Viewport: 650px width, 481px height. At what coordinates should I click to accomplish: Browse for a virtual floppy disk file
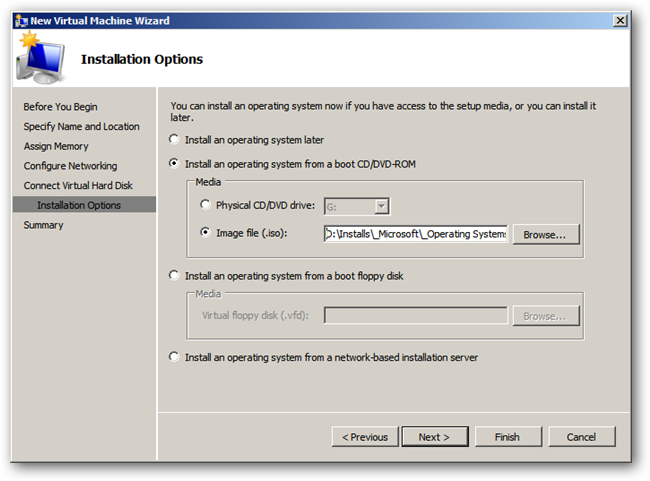click(x=546, y=316)
